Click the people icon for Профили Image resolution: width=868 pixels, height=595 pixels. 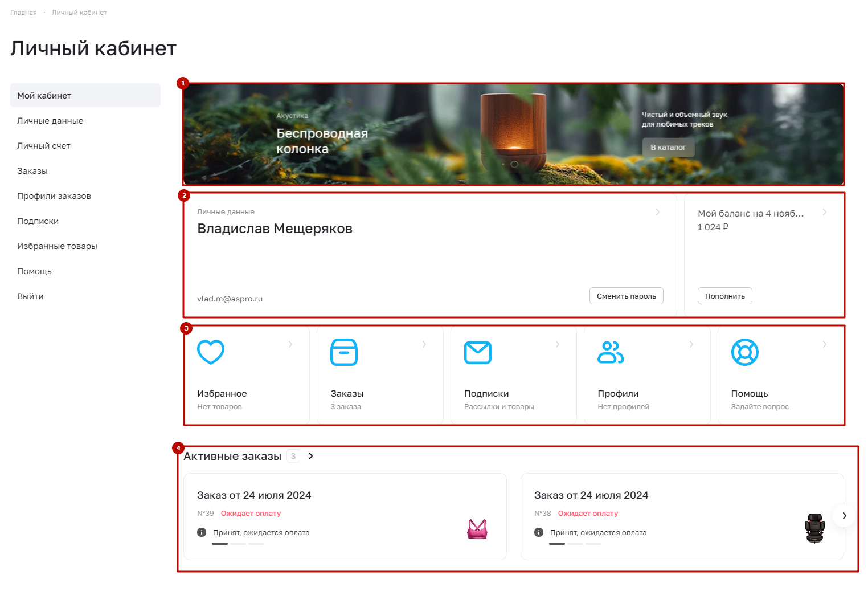(x=611, y=352)
